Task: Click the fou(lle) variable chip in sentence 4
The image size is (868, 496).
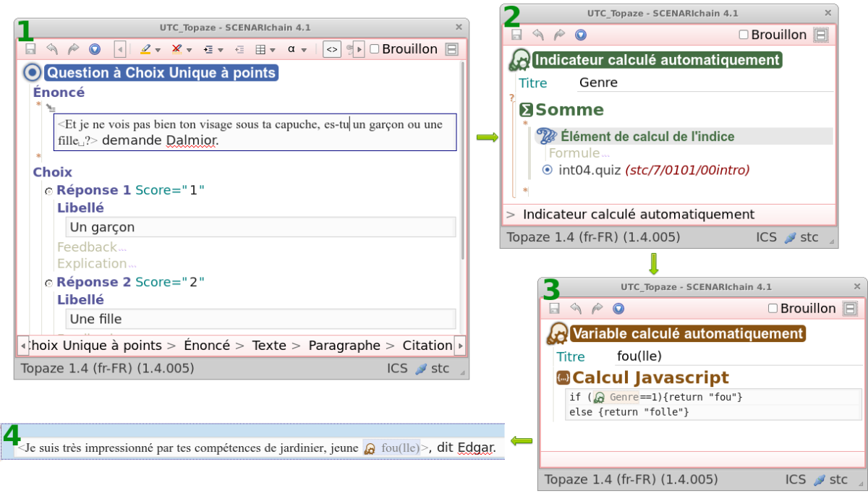Action: point(391,448)
